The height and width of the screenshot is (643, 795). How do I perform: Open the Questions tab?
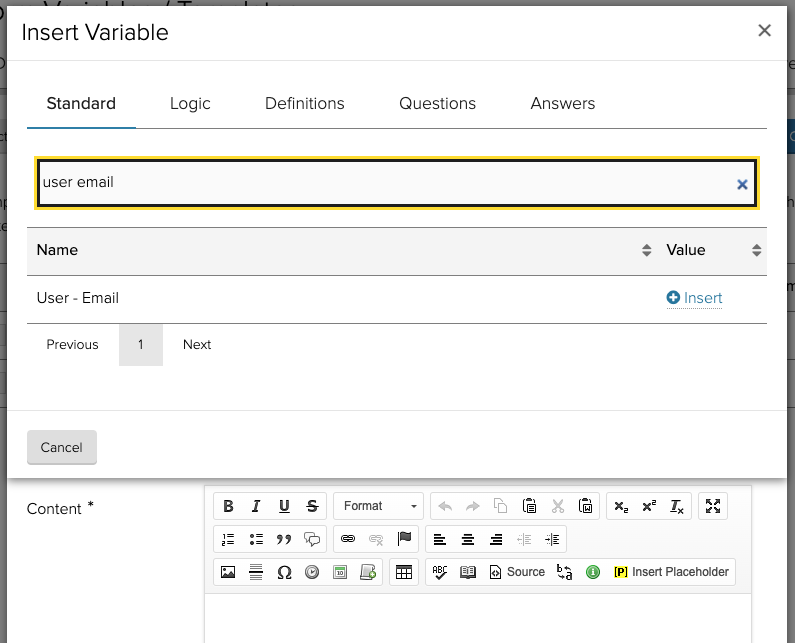point(438,103)
